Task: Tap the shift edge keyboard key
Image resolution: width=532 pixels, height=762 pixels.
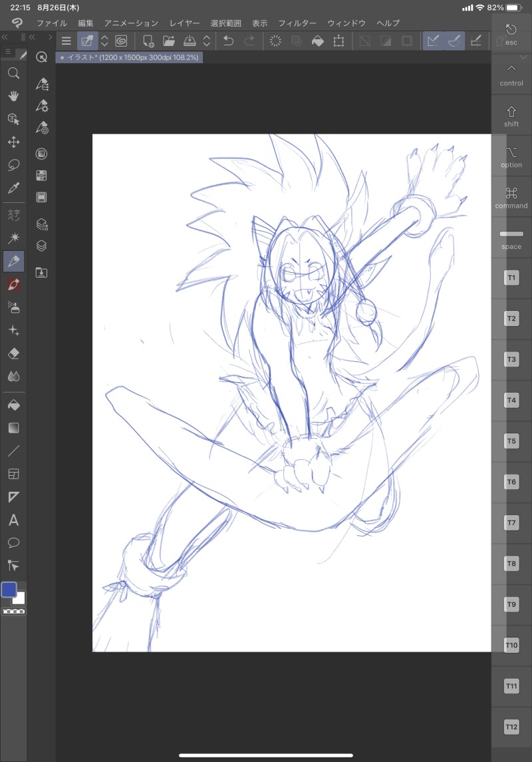Action: (511, 116)
